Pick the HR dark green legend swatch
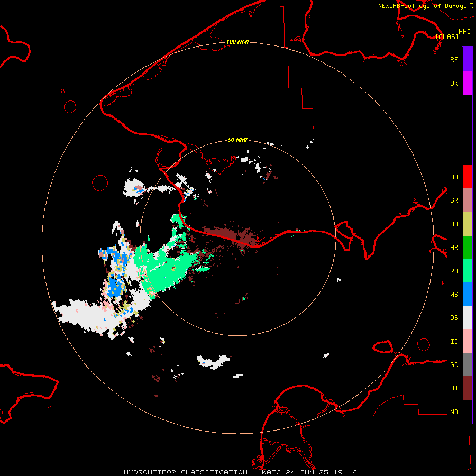The height and width of the screenshot is (476, 476). [467, 248]
